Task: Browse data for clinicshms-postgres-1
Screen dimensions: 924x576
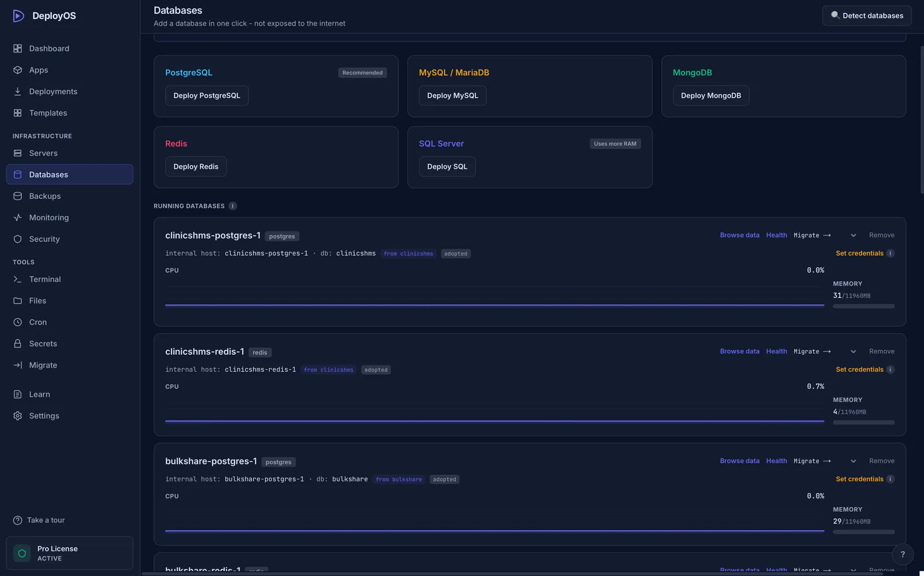Action: click(740, 235)
